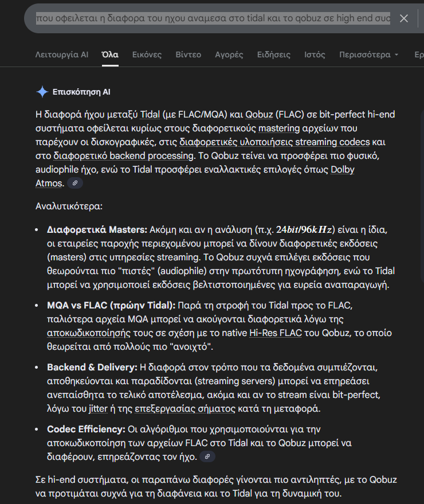
Task: Click inside the search query field
Action: pos(212,18)
